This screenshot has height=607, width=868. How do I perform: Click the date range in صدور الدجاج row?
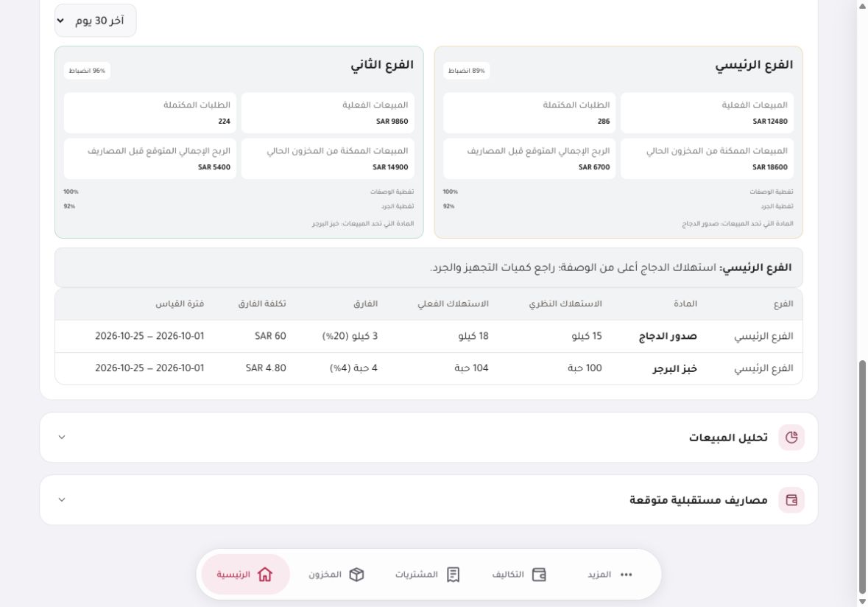coord(149,336)
